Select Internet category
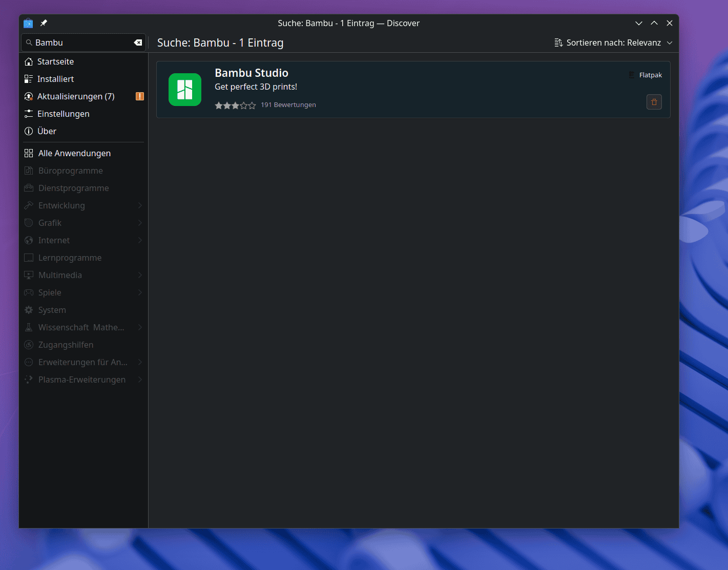Viewport: 728px width, 570px height. click(84, 240)
